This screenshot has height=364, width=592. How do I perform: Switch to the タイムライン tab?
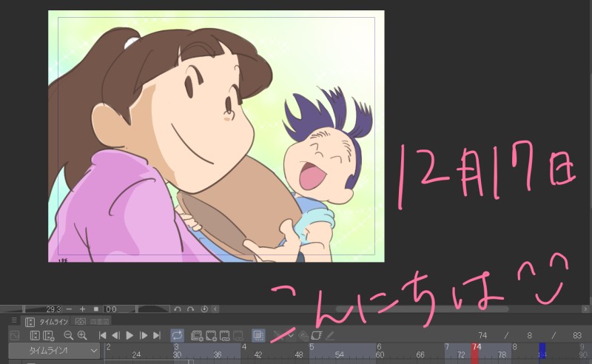(x=47, y=322)
